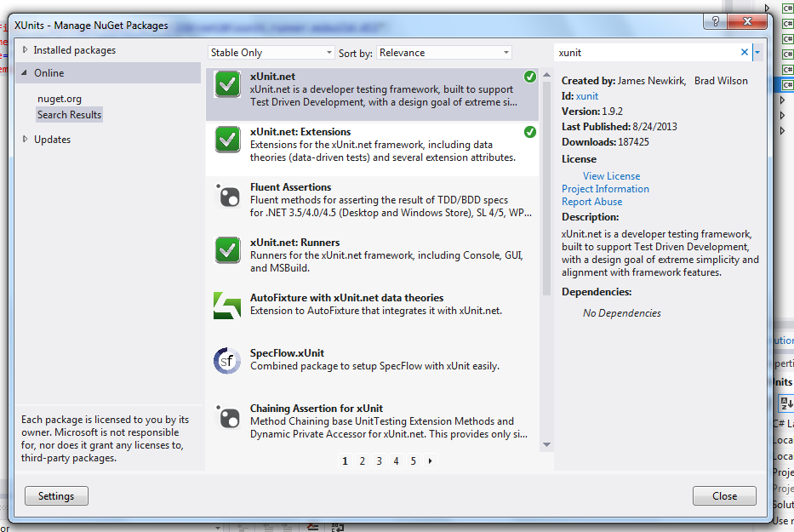Click the No Dependencies text
The height and width of the screenshot is (532, 794).
[622, 313]
